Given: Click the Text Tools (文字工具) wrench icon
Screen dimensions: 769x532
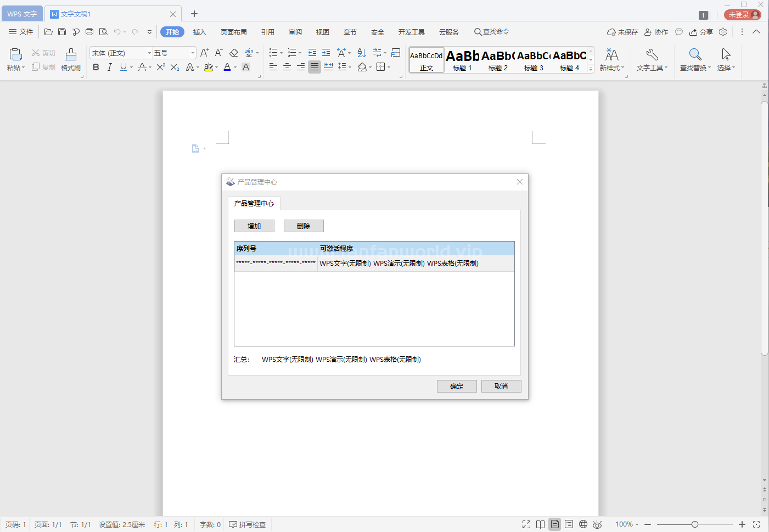Looking at the screenshot, I should point(652,59).
